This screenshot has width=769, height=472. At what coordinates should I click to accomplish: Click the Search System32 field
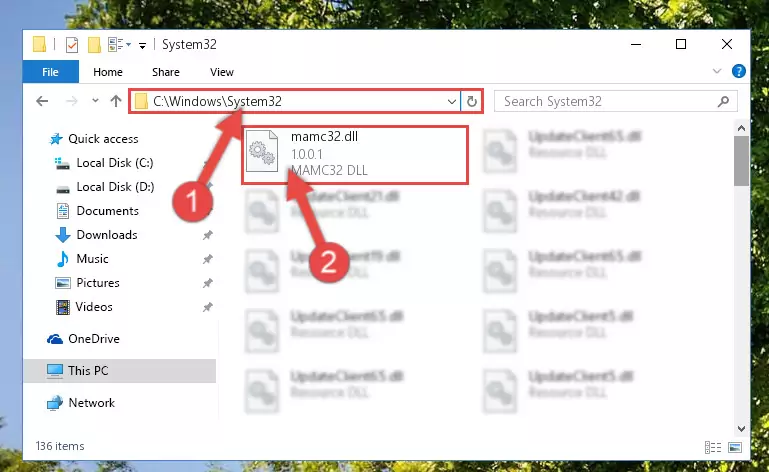(x=615, y=102)
